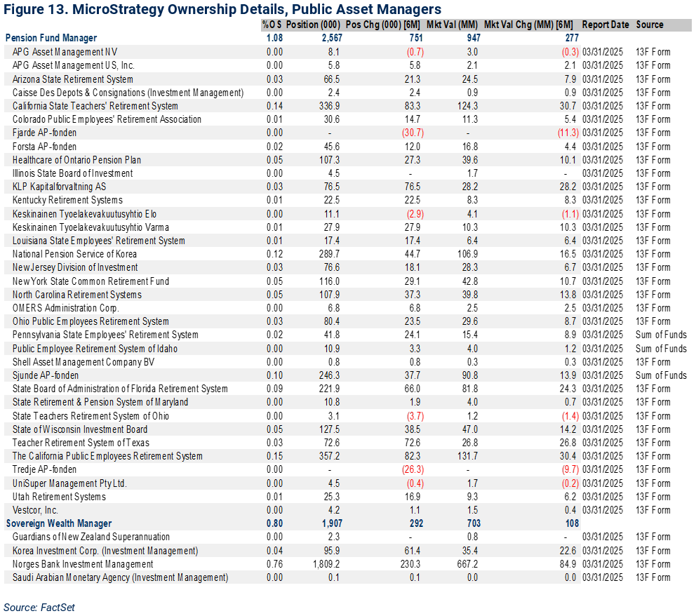
Task: Click the Pos Chg (000) [6M] column header
Action: pos(382,25)
